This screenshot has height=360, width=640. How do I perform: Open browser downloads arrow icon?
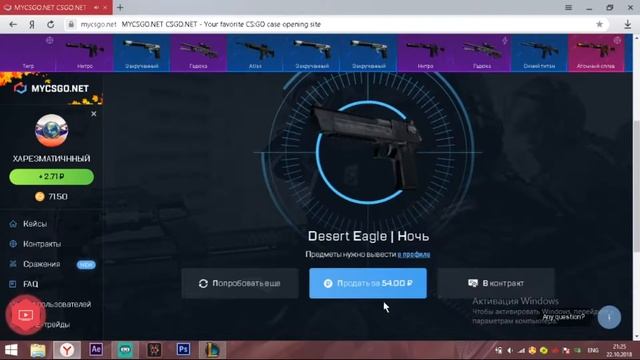coord(628,24)
